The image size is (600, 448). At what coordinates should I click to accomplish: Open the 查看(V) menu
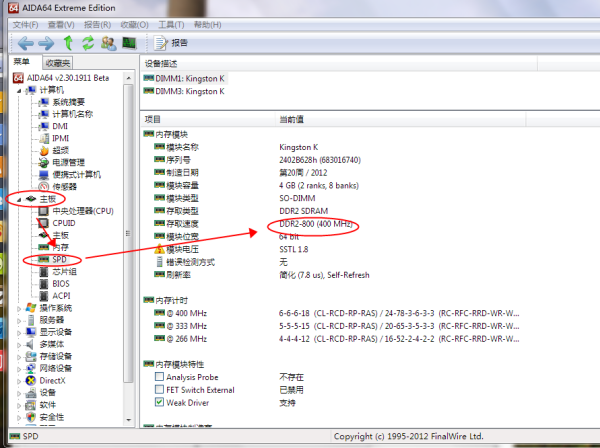click(61, 25)
